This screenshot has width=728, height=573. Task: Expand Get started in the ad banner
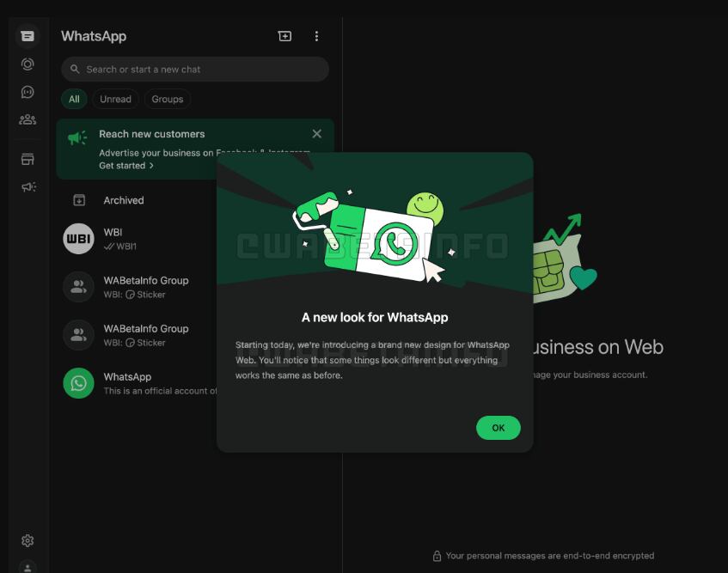126,166
